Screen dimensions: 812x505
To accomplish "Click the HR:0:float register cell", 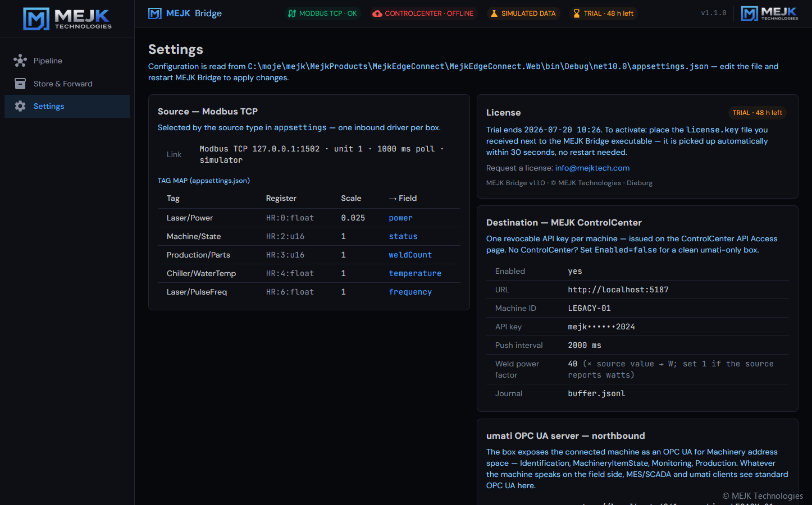I will (290, 218).
